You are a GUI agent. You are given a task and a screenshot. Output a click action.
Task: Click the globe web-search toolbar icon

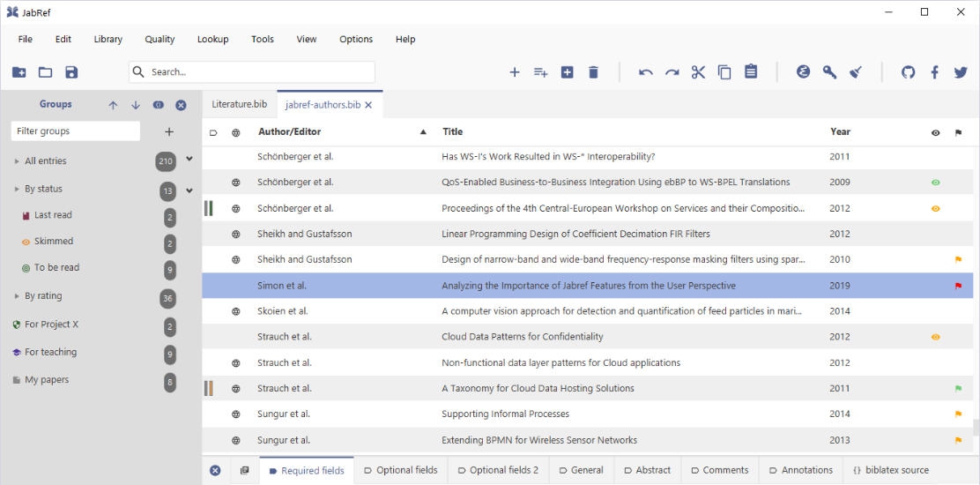803,71
